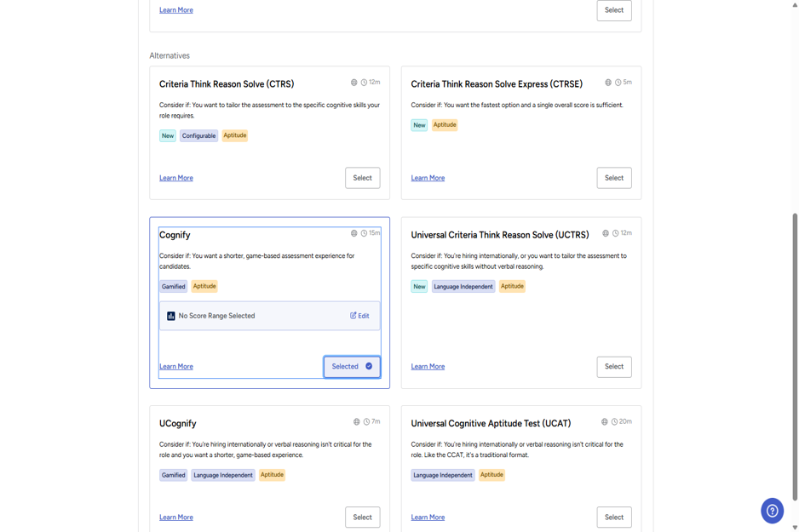Click the Configurable tag on CTRS card
This screenshot has width=799, height=532.
(x=198, y=136)
